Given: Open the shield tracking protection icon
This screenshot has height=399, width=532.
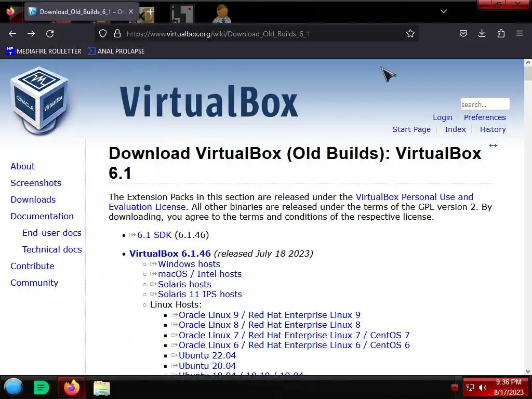Looking at the screenshot, I should pyautogui.click(x=103, y=34).
